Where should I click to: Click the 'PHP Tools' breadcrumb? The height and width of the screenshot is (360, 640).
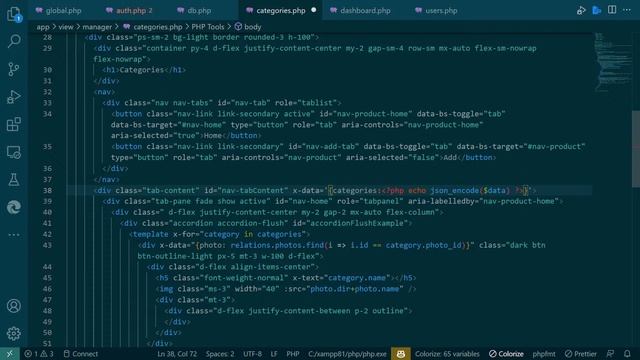(x=208, y=27)
